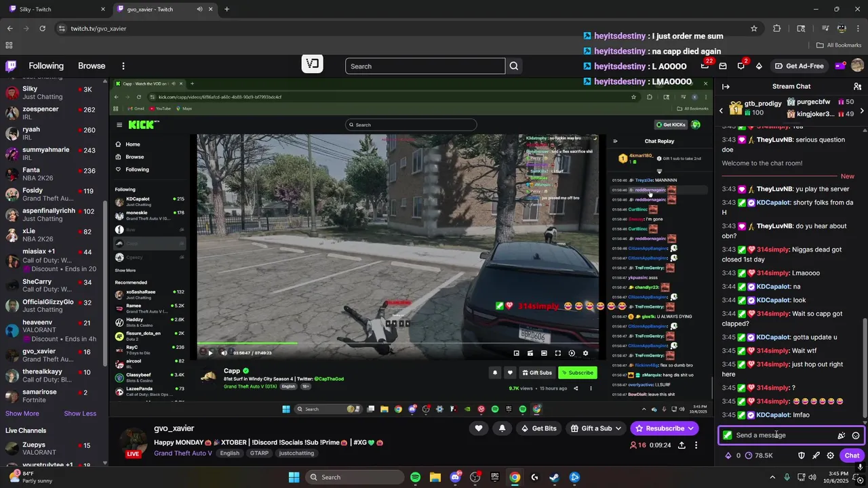
Task: Click the Windows Start button on taskbar
Action: tap(294, 477)
